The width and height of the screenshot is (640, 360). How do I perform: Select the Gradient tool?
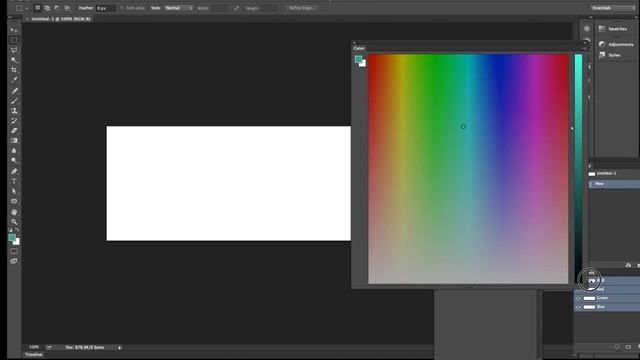coord(14,141)
